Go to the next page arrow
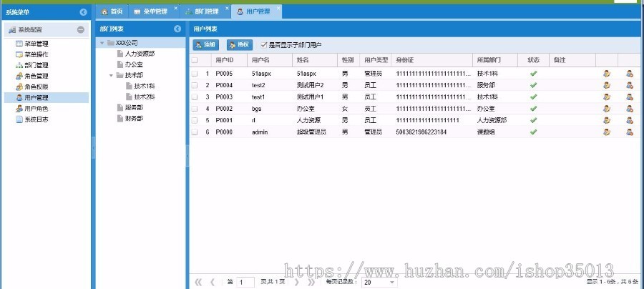 click(297, 282)
